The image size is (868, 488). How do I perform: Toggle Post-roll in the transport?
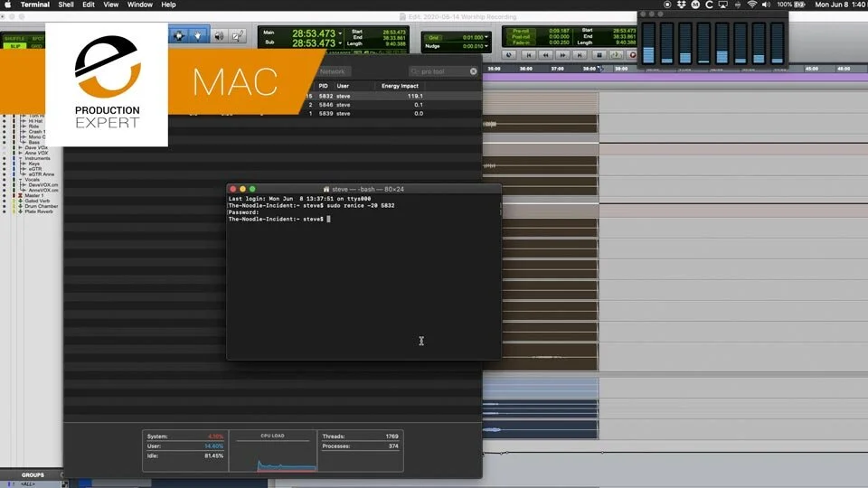521,36
